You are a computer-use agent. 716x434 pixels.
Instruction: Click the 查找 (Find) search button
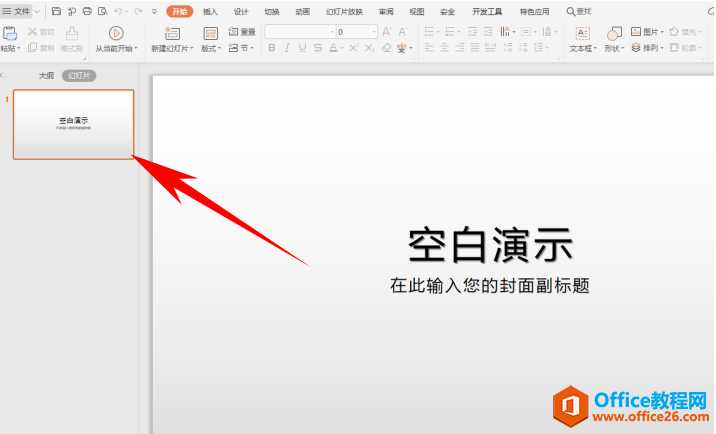point(579,11)
